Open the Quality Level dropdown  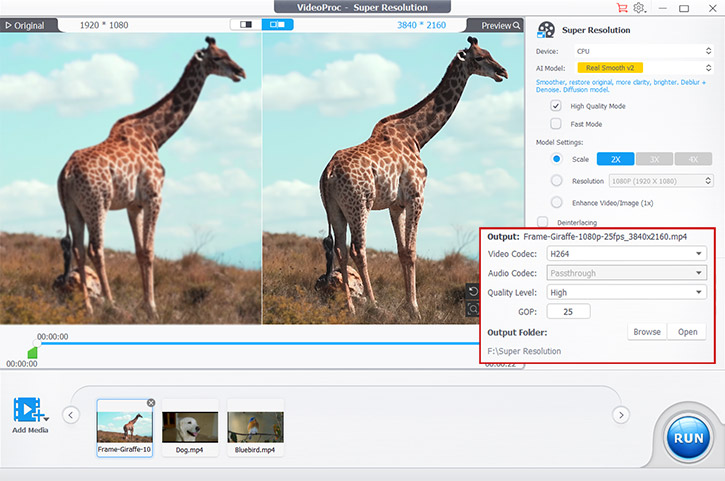pyautogui.click(x=626, y=292)
